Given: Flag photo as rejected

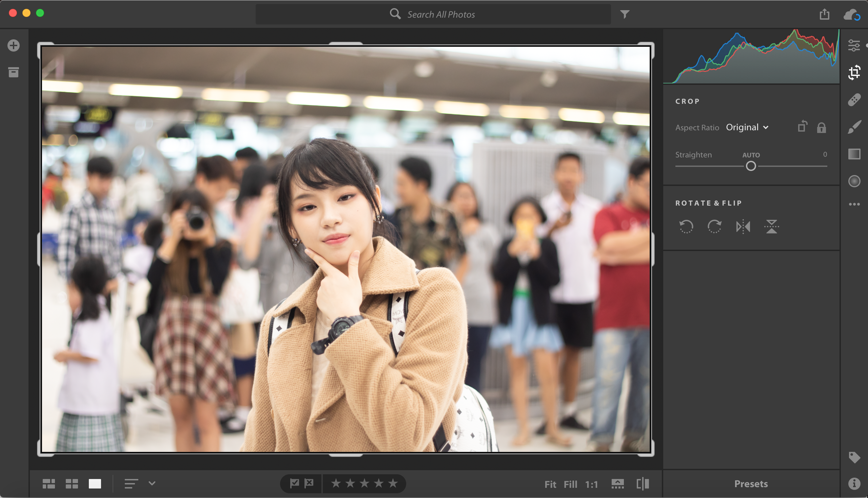Looking at the screenshot, I should [309, 483].
